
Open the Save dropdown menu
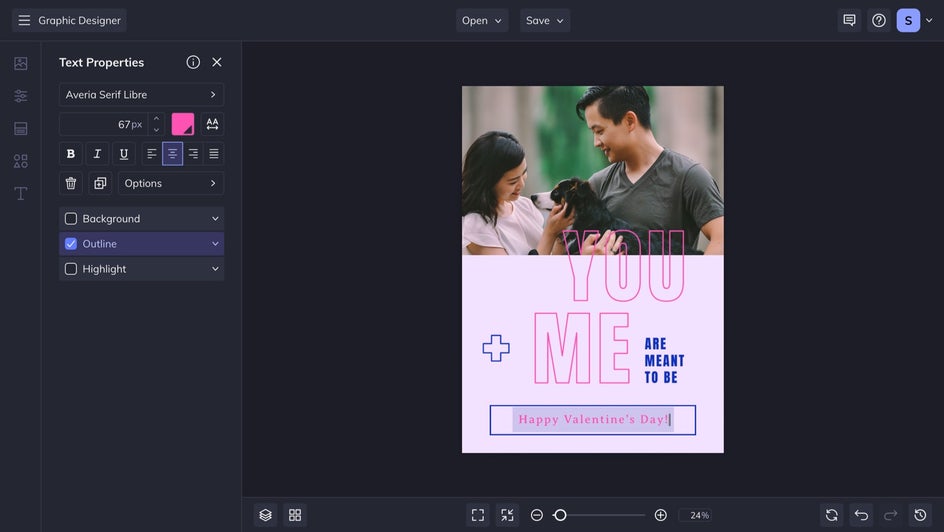pos(545,20)
